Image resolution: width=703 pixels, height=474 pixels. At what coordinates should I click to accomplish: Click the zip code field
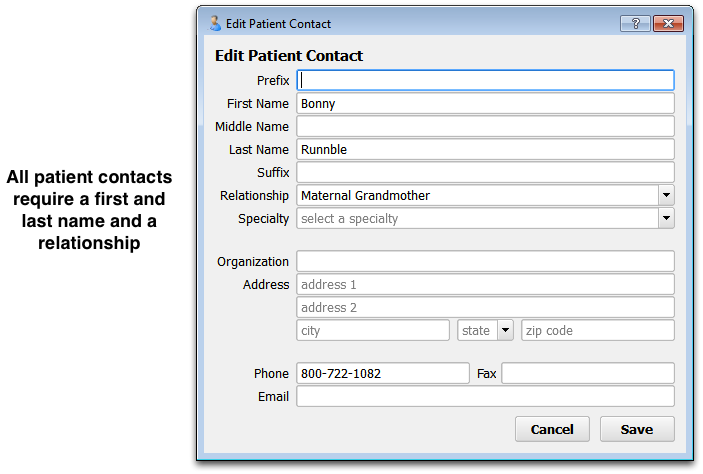click(x=598, y=330)
